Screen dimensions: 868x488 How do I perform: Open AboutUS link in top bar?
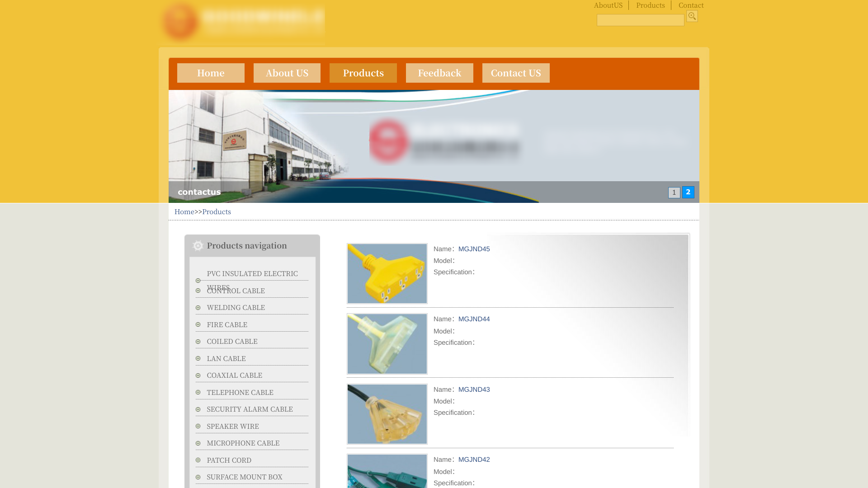click(x=608, y=5)
